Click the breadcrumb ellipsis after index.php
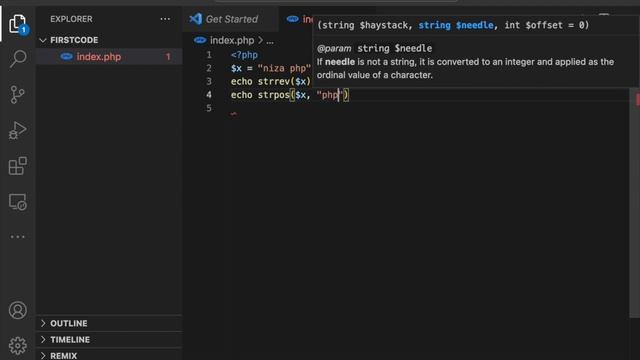 click(x=270, y=41)
